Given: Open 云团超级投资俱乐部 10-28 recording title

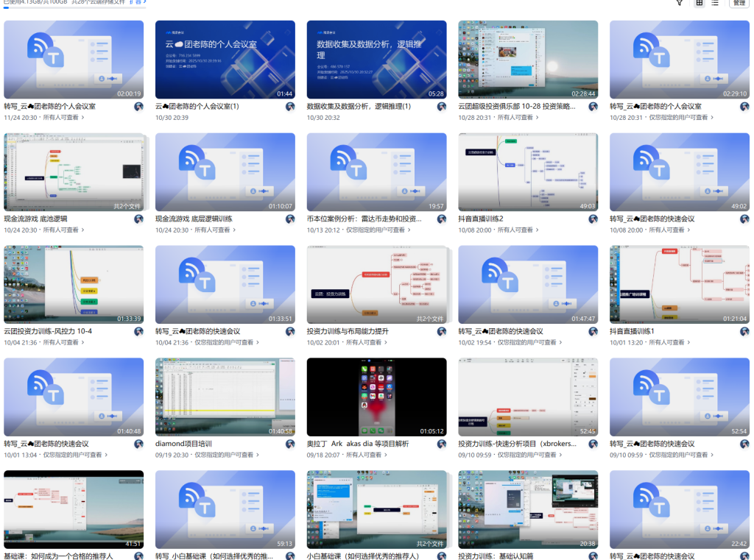Looking at the screenshot, I should (517, 107).
